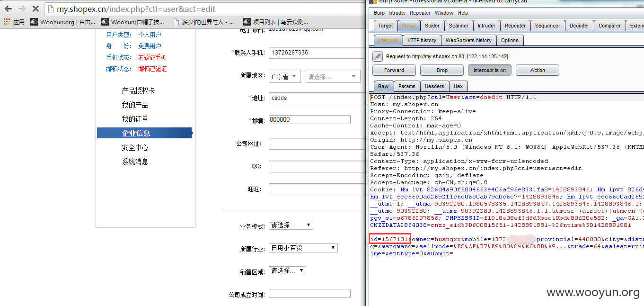Open the 我的订单 sidebar item
This screenshot has width=644, height=306.
(135, 119)
